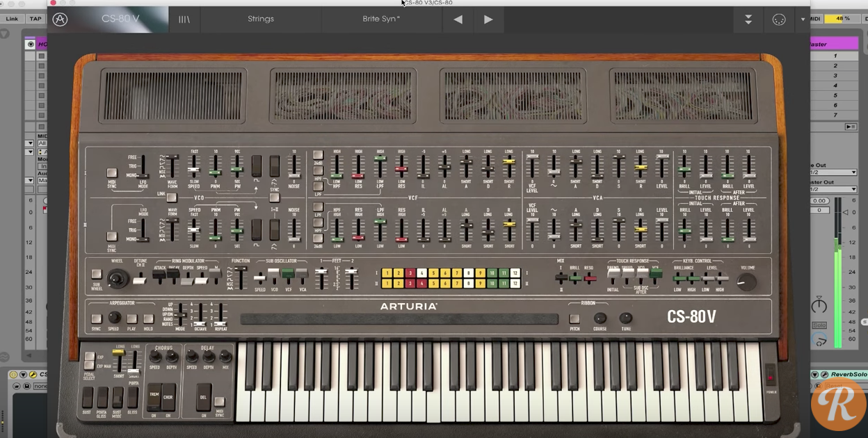The width and height of the screenshot is (868, 438).
Task: Open the Brite Syn preset name selector
Action: [381, 19]
